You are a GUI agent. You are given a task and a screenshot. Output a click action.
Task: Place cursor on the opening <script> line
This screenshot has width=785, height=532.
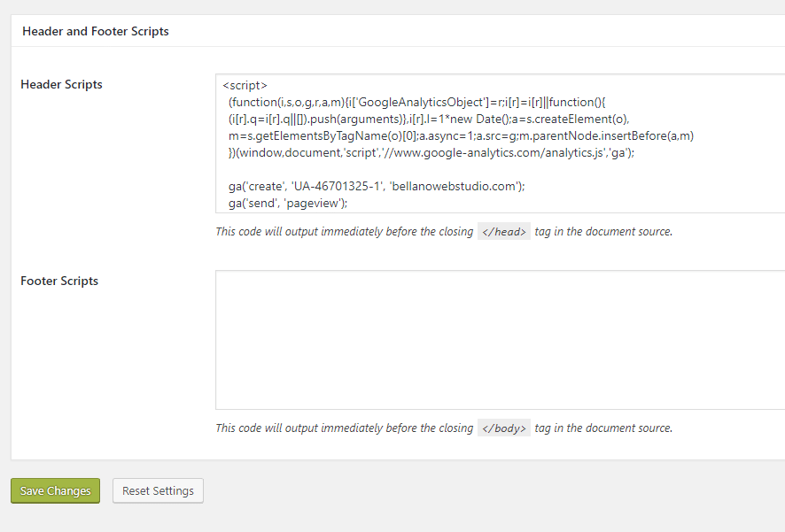coord(245,86)
